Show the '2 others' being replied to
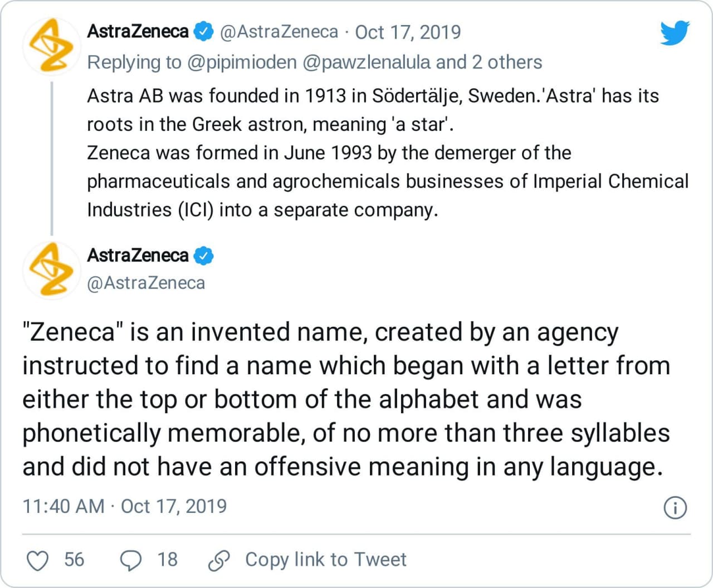The image size is (713, 588). click(507, 62)
